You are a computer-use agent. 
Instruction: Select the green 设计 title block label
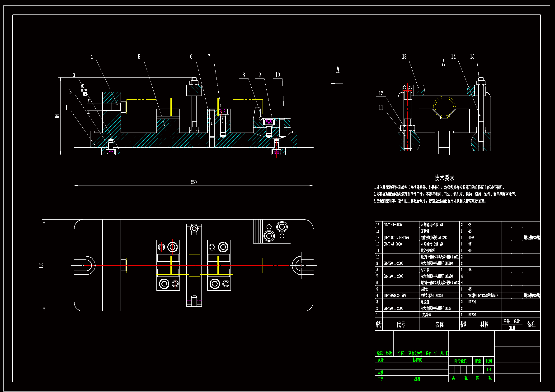[381, 360]
